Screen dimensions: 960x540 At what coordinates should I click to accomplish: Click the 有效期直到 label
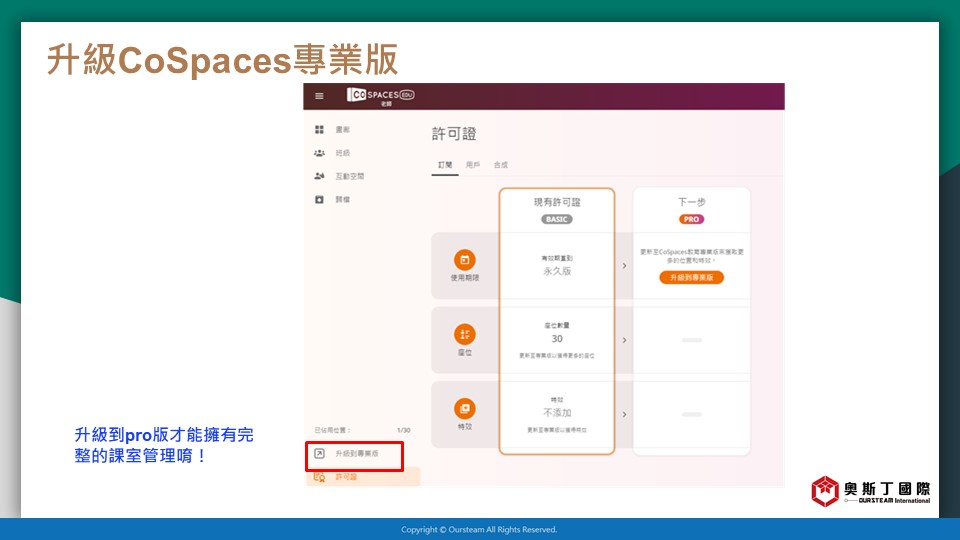557,258
